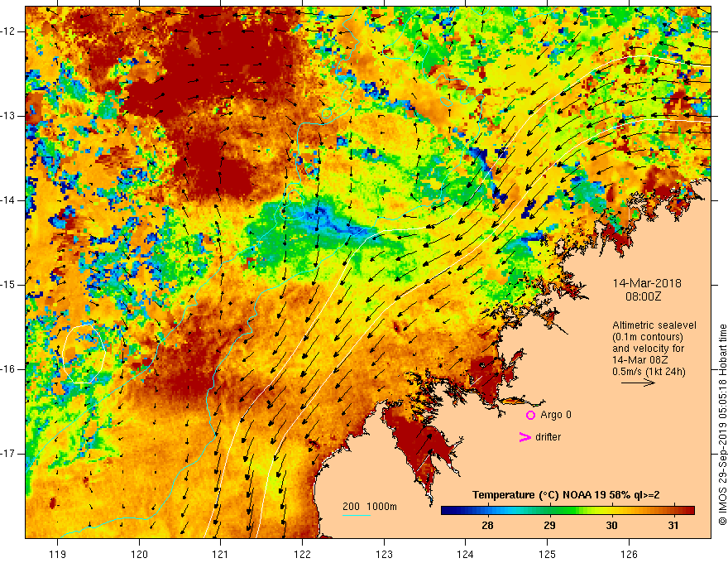The height and width of the screenshot is (563, 728).
Task: Click the 'drifter' legend label
Action: click(548, 437)
